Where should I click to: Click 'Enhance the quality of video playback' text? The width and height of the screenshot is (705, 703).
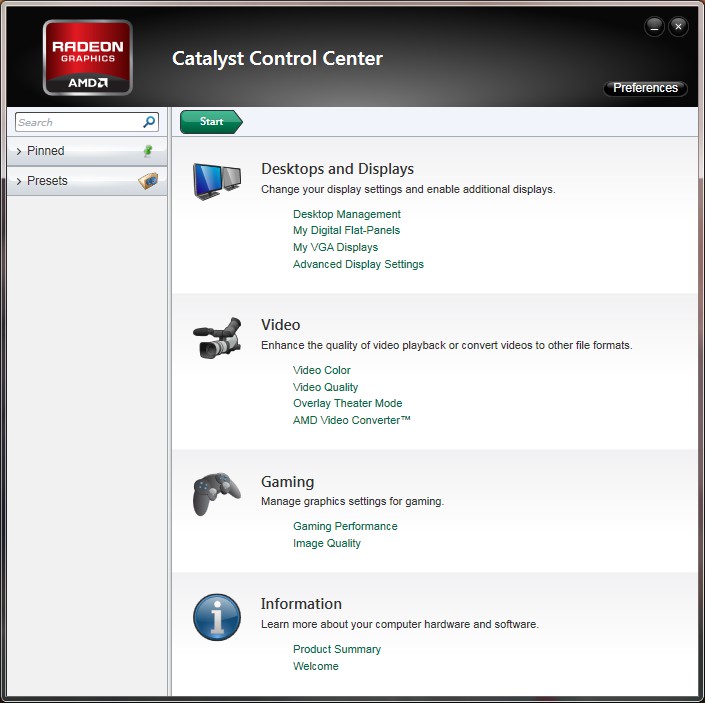[446, 345]
